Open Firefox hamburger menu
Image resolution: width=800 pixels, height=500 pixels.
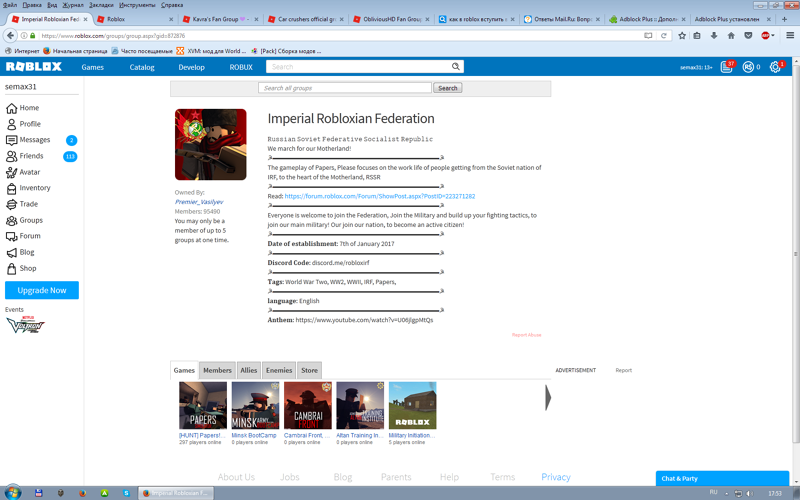790,35
